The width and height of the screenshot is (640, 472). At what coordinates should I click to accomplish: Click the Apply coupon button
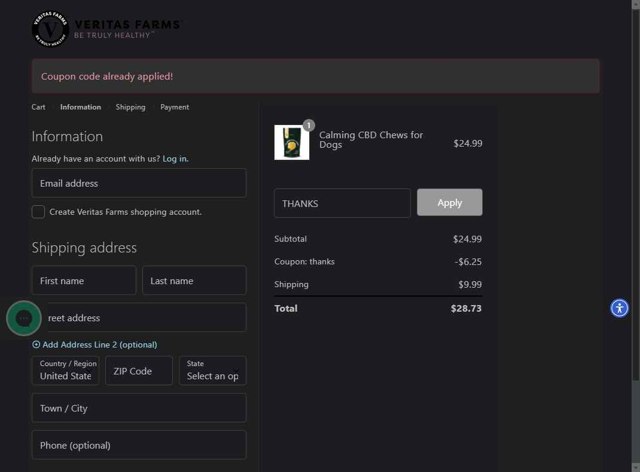pyautogui.click(x=449, y=202)
